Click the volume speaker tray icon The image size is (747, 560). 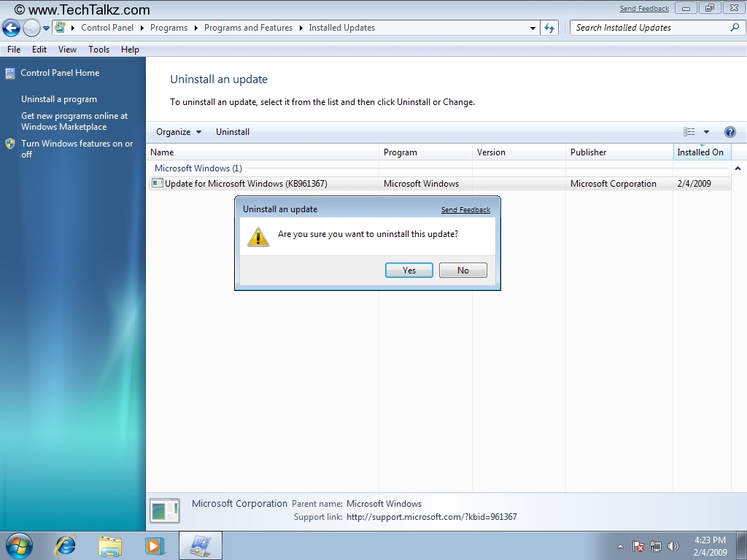tap(673, 546)
